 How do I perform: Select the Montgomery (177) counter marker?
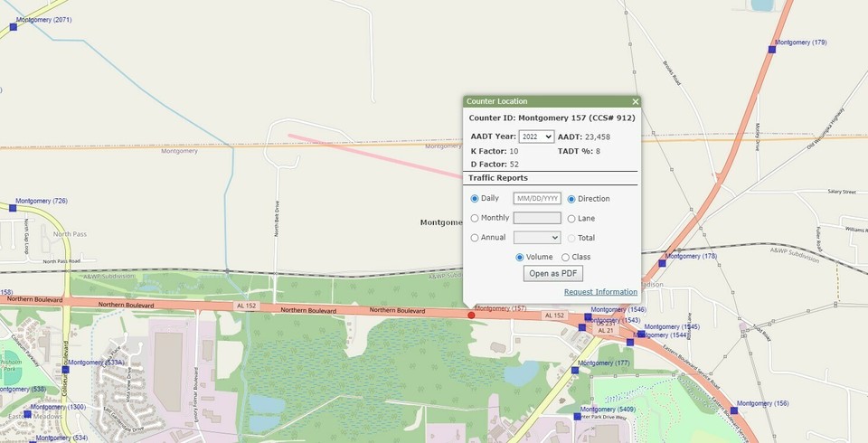[x=575, y=370]
